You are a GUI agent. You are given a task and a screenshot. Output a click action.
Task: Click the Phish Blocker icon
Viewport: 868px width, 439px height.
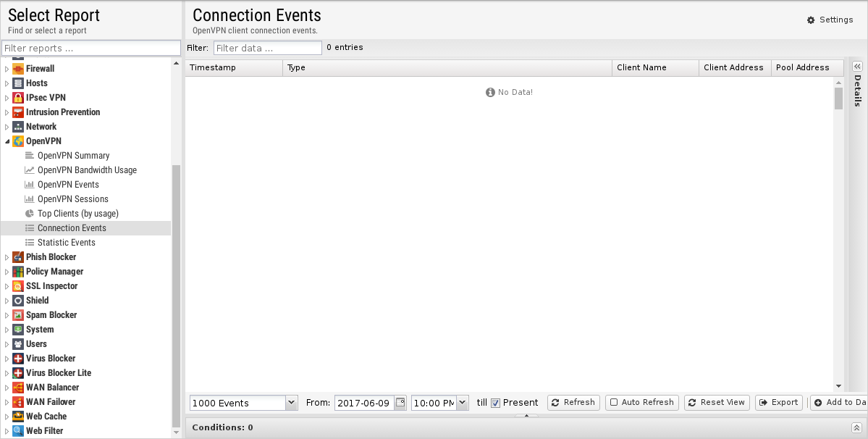pyautogui.click(x=17, y=257)
